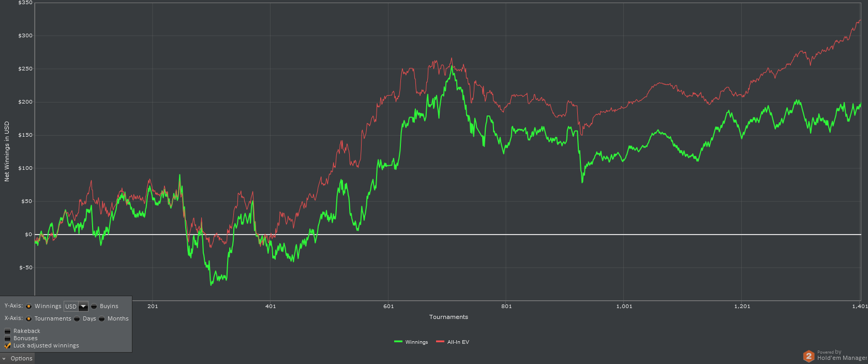This screenshot has height=364, width=868.
Task: Click the green Winnings legend swatch
Action: click(x=398, y=342)
